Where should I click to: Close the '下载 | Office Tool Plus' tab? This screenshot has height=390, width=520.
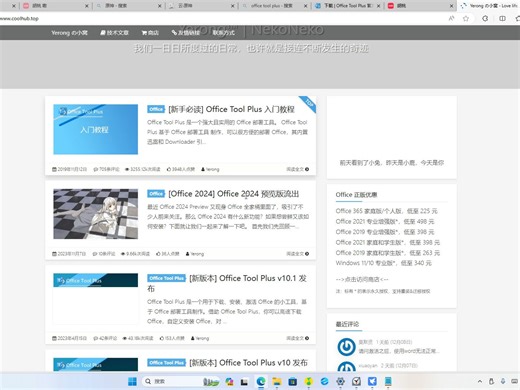coord(378,6)
